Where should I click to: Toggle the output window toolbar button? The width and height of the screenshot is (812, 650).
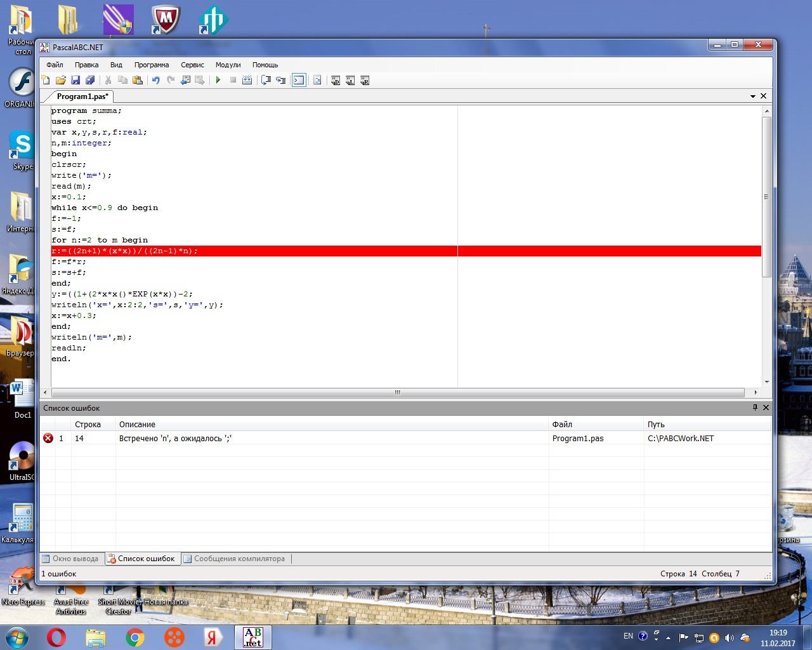click(299, 80)
